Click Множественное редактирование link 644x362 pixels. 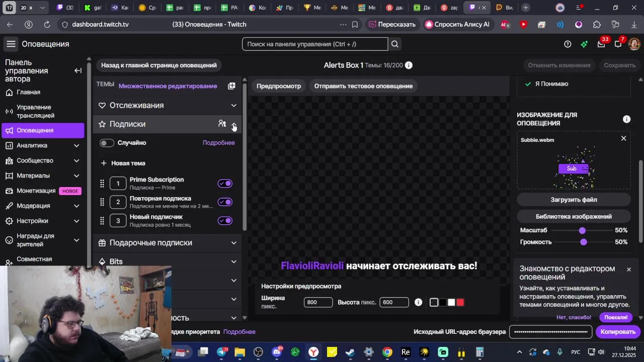coord(168,86)
